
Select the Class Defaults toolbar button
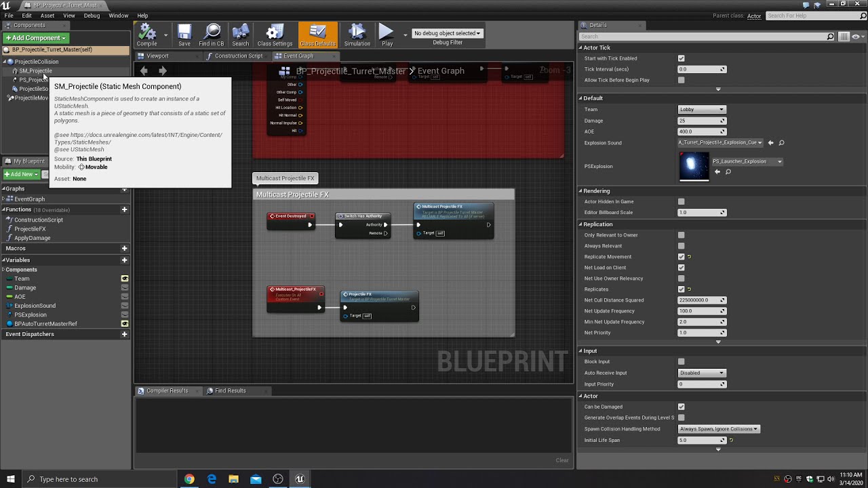pyautogui.click(x=317, y=35)
